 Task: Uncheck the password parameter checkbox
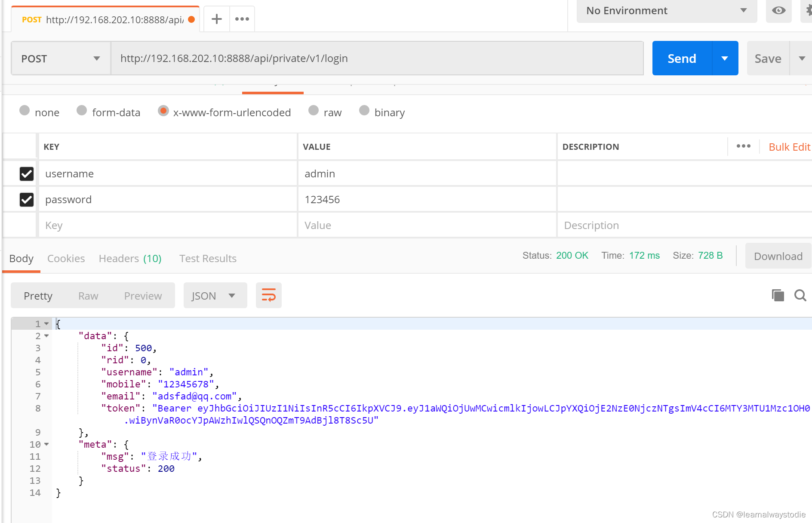tap(26, 199)
